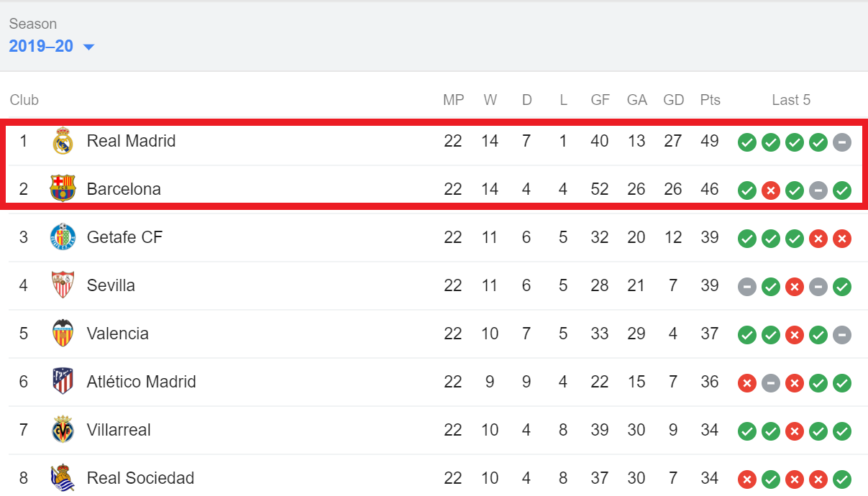This screenshot has height=496, width=868.
Task: Click the Pts column header
Action: coord(710,100)
